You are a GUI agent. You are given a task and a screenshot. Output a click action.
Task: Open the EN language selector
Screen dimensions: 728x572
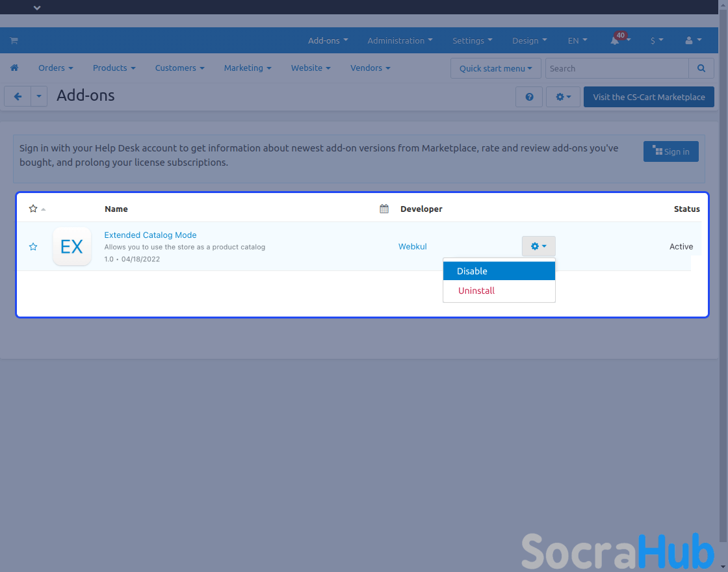click(577, 40)
